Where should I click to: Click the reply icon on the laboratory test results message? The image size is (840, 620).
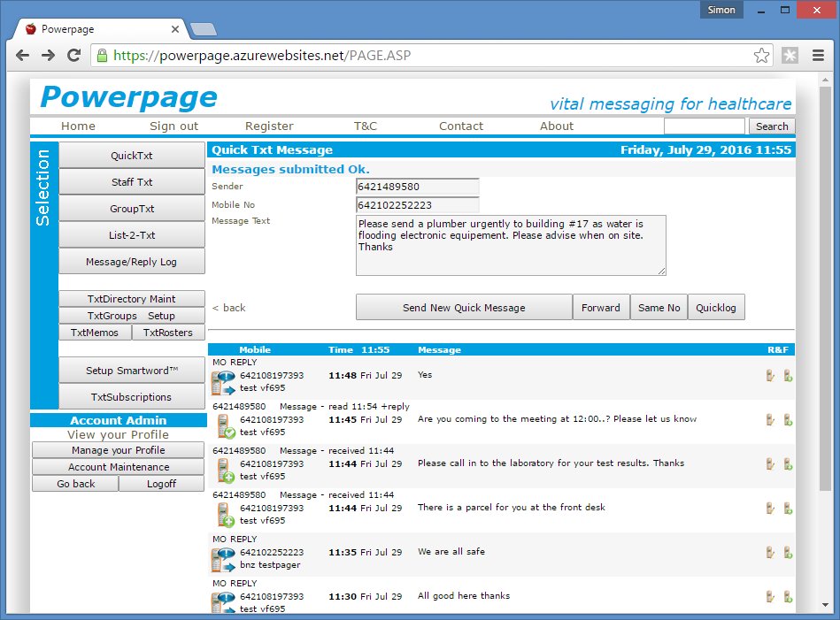pos(770,463)
